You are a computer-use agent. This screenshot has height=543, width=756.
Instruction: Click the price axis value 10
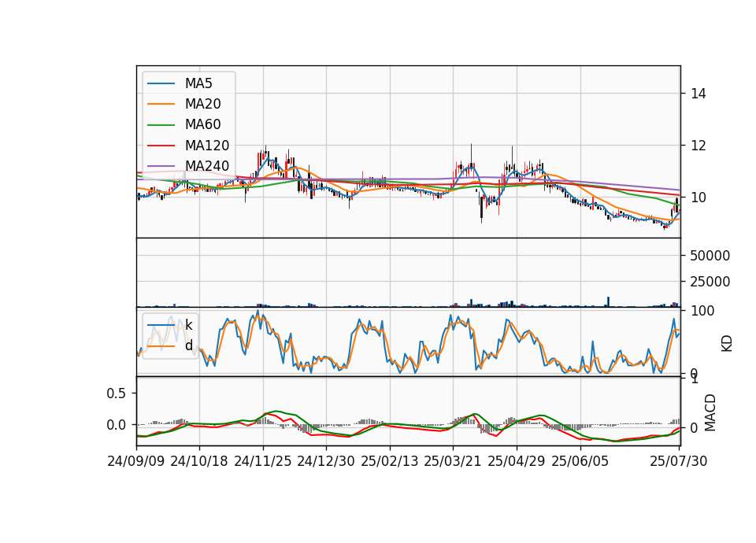[x=699, y=198]
